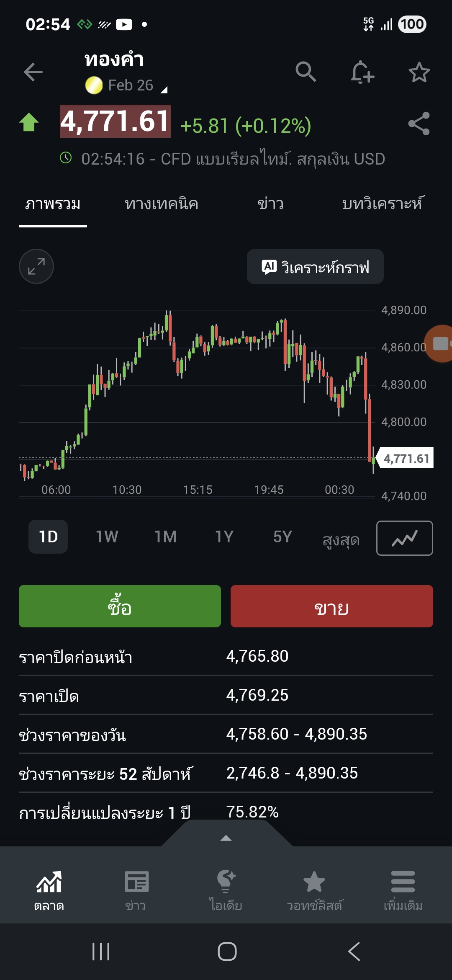This screenshot has width=452, height=980.
Task: Select the 1W timeframe
Action: [x=107, y=537]
